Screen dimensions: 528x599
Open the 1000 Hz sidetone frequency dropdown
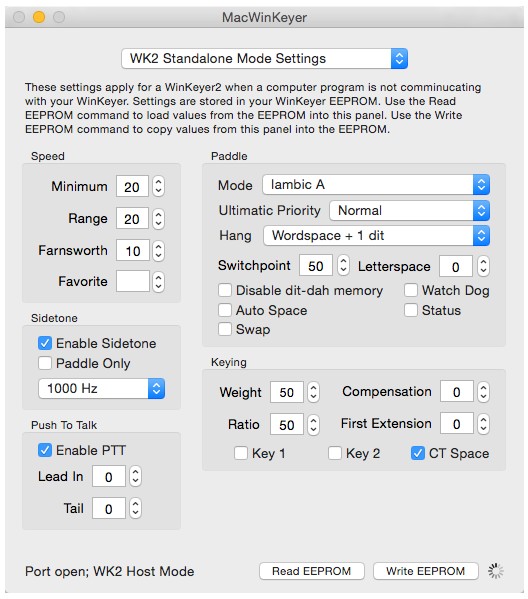(102, 389)
